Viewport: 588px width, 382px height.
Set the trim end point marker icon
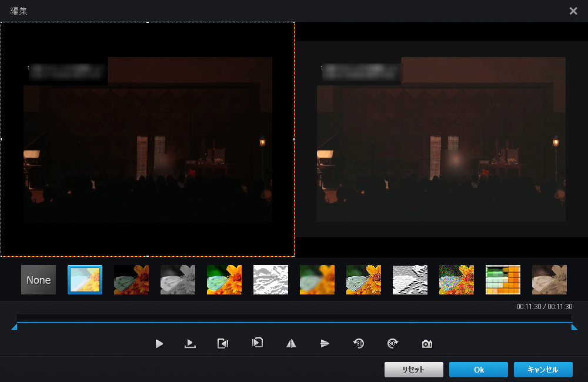point(257,343)
